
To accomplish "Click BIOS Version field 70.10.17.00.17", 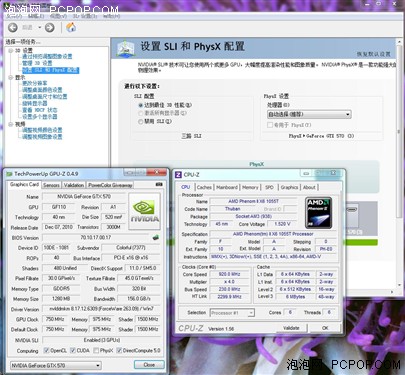I will click(96, 238).
